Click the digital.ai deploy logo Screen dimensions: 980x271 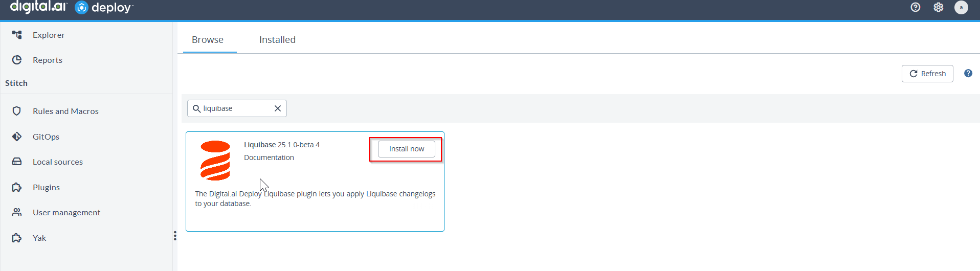(x=72, y=7)
